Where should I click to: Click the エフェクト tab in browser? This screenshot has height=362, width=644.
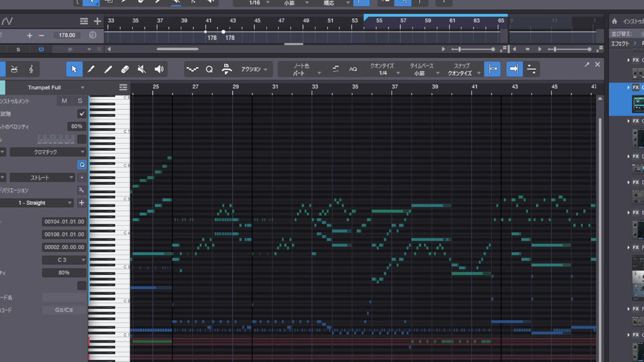click(620, 44)
